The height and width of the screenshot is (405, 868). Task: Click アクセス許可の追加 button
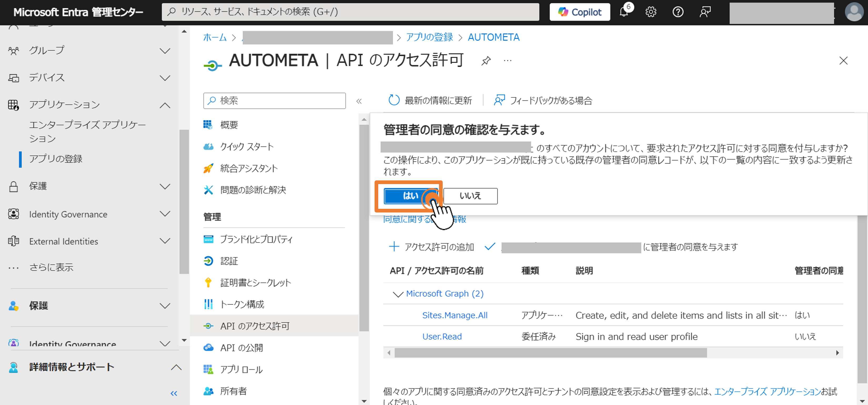432,247
